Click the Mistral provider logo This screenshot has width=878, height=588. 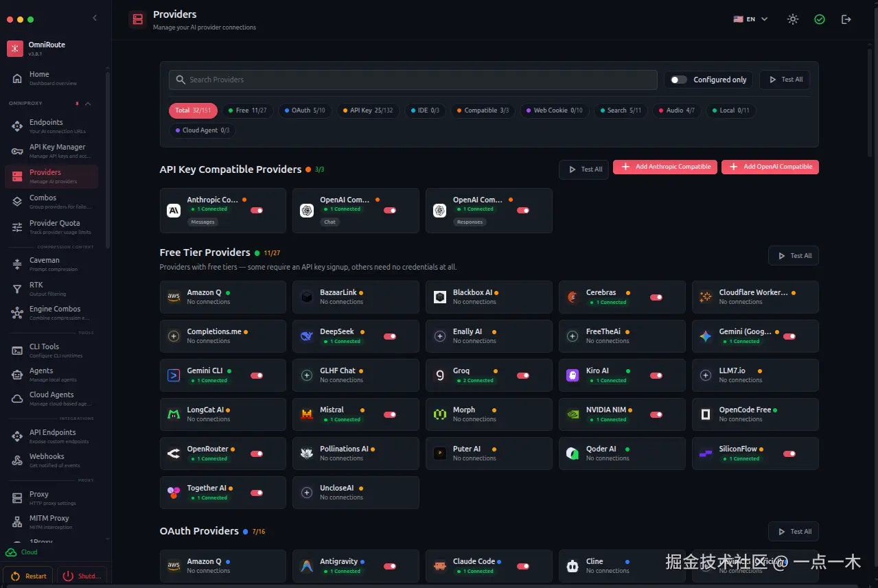[307, 414]
